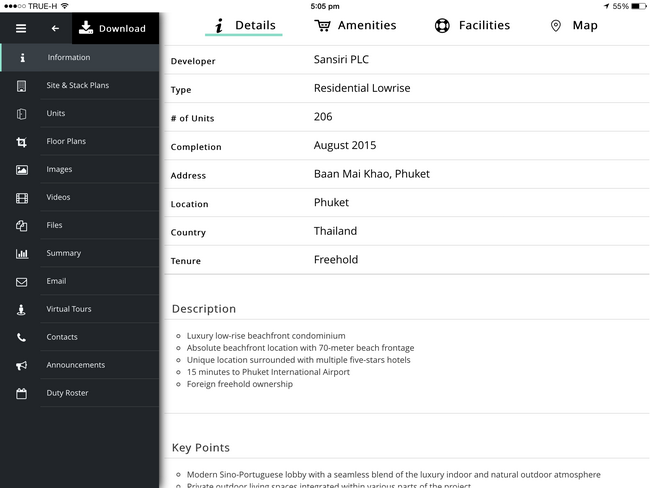Screen dimensions: 650x488
Task: Click bullet 'Foreign freehold ownership'
Action: click(240, 384)
